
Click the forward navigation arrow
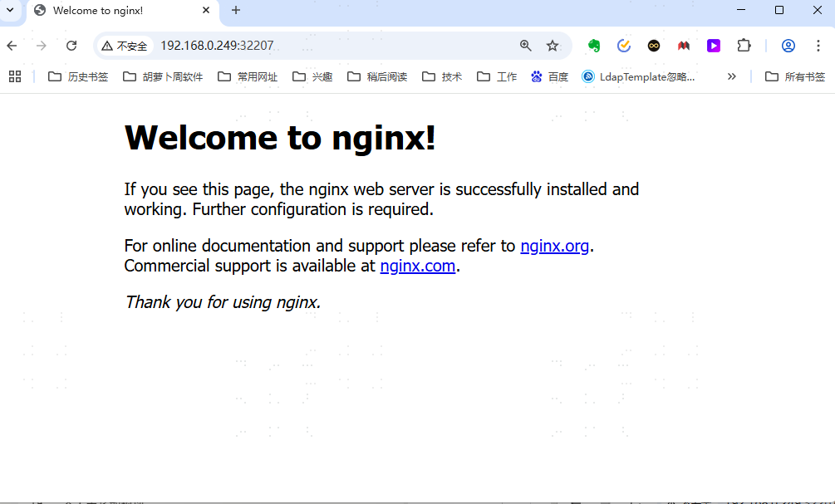[x=41, y=46]
